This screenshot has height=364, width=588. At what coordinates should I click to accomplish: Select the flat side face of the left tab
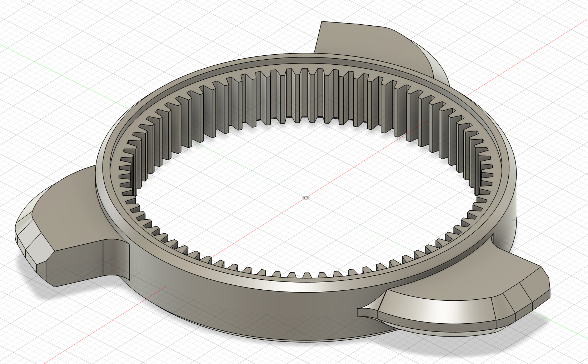pyautogui.click(x=75, y=264)
